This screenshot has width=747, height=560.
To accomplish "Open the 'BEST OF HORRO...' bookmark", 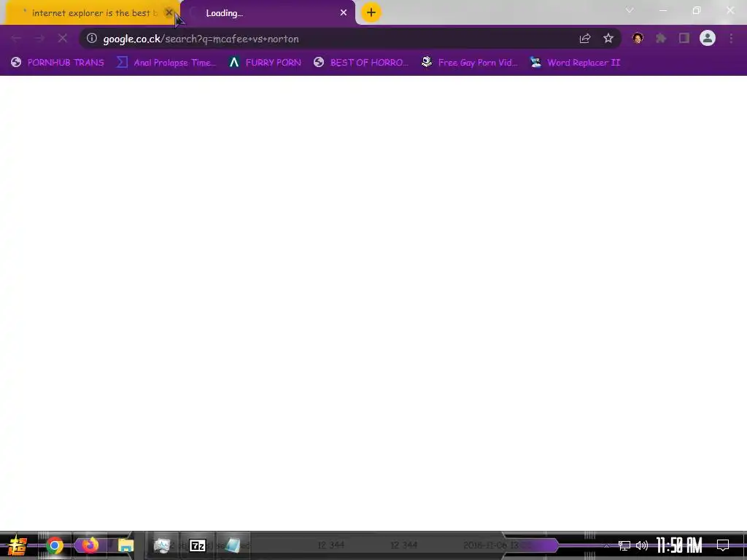I will click(361, 63).
